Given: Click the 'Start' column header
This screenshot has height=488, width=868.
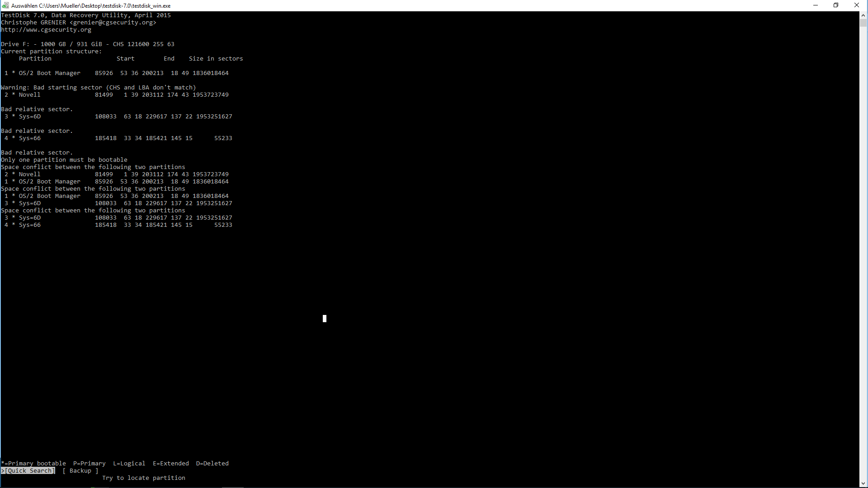Looking at the screenshot, I should point(126,59).
